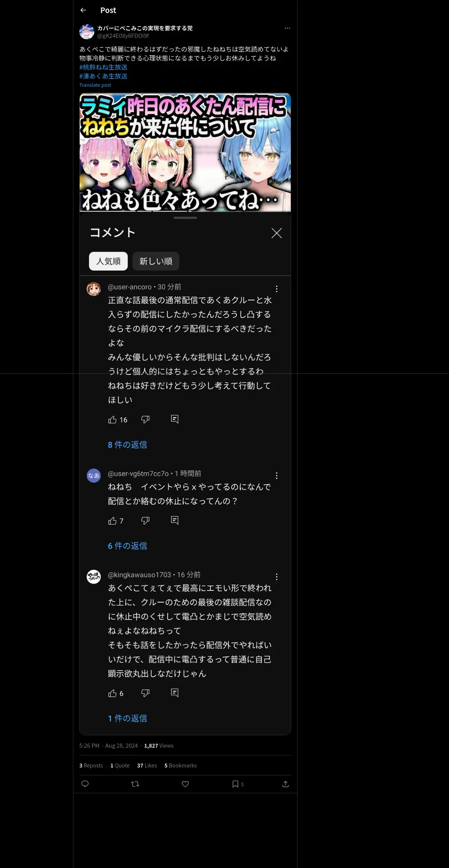
Task: Like the post with the heart icon
Action: (185, 784)
